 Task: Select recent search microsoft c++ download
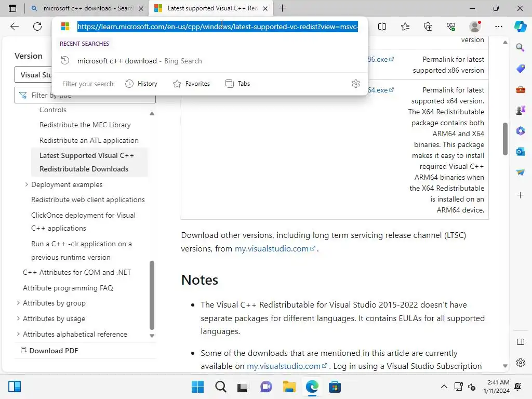pos(210,61)
